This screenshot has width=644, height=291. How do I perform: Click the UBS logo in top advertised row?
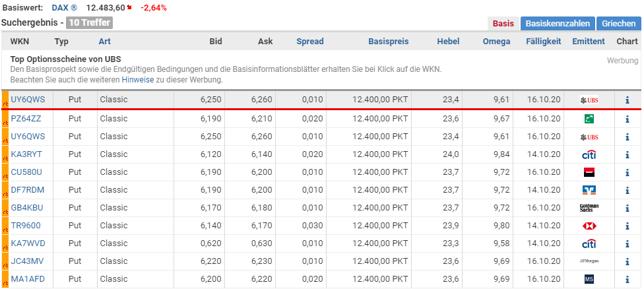589,100
